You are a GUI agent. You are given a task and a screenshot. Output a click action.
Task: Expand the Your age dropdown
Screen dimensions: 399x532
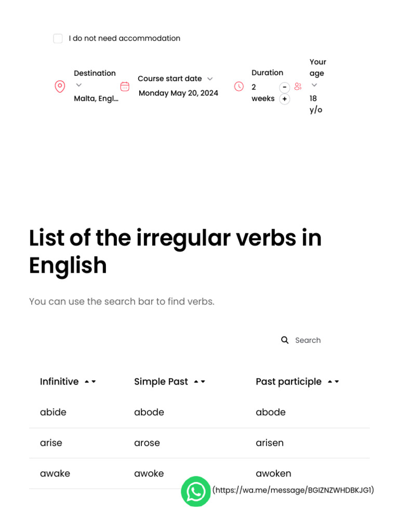click(314, 85)
